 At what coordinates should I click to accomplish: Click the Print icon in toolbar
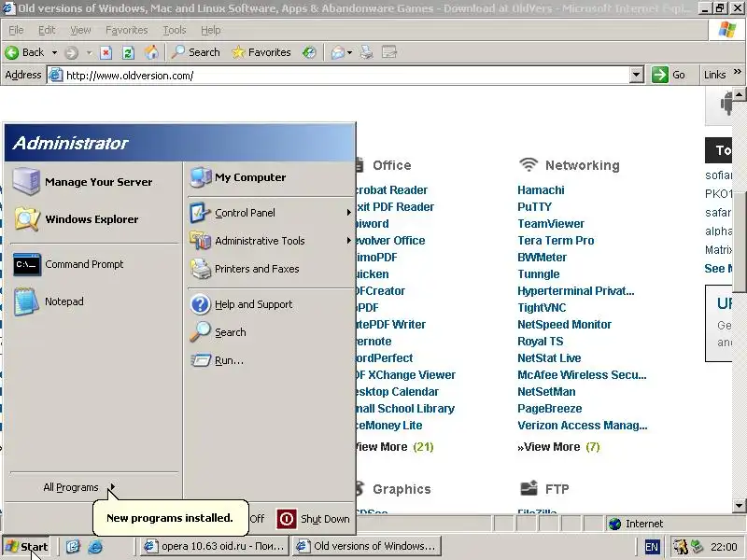tap(366, 52)
